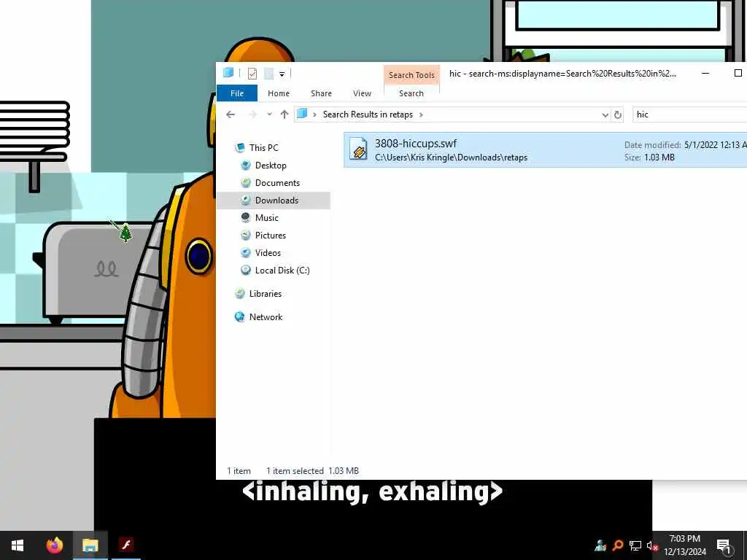Open the Share ribbon tab

click(321, 93)
